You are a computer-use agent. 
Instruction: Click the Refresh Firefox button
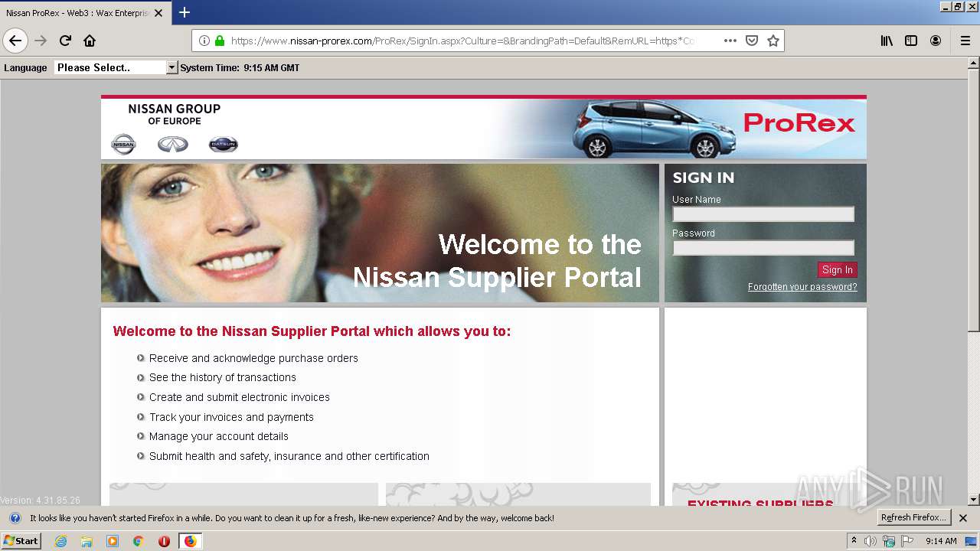tap(913, 518)
